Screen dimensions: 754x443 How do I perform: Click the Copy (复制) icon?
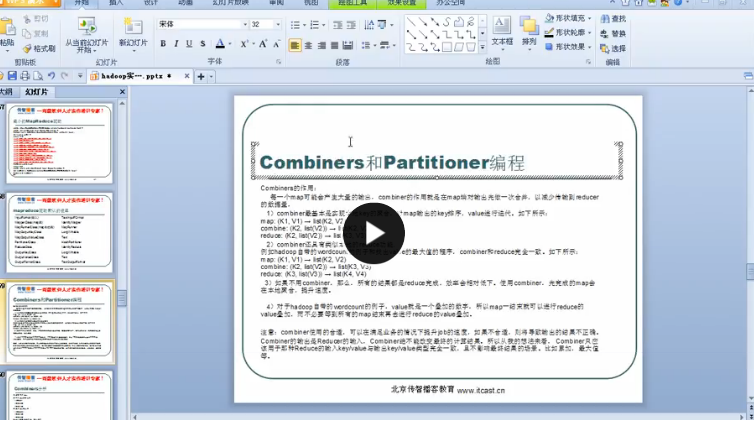pos(27,34)
